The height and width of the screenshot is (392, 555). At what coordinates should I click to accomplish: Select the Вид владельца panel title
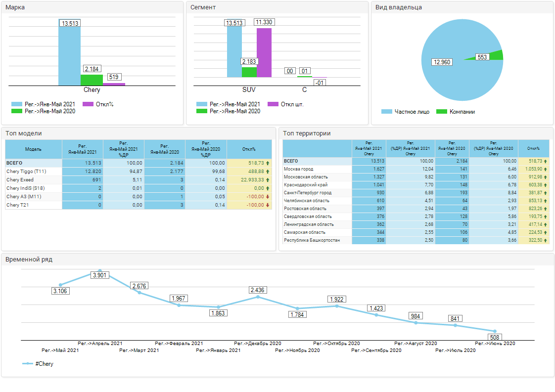[x=398, y=7]
